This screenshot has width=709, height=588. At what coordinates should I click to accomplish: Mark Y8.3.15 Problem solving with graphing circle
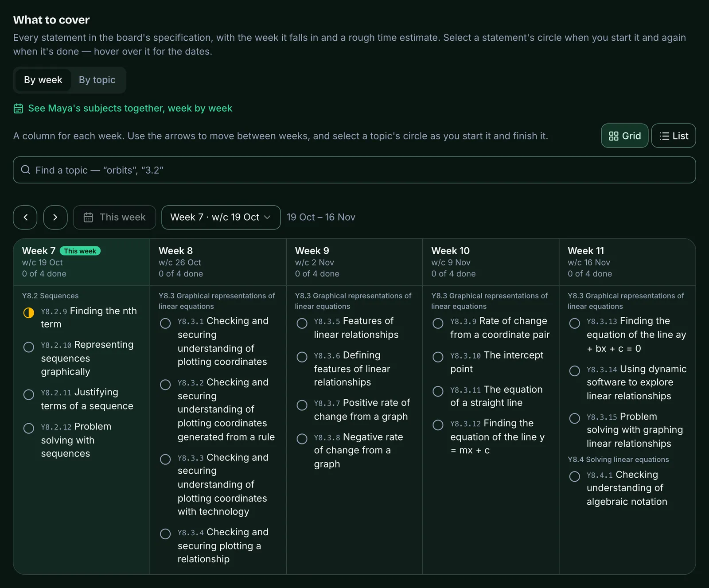(574, 418)
